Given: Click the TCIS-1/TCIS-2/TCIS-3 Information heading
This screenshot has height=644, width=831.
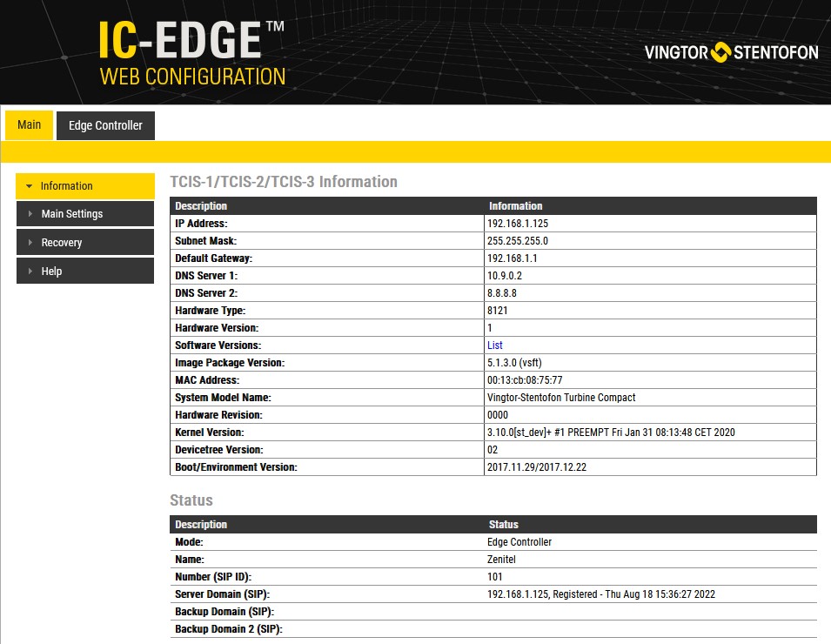Looking at the screenshot, I should click(284, 182).
